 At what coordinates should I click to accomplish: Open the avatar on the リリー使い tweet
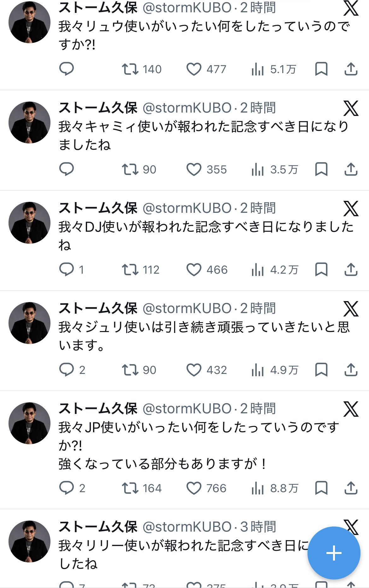29,541
